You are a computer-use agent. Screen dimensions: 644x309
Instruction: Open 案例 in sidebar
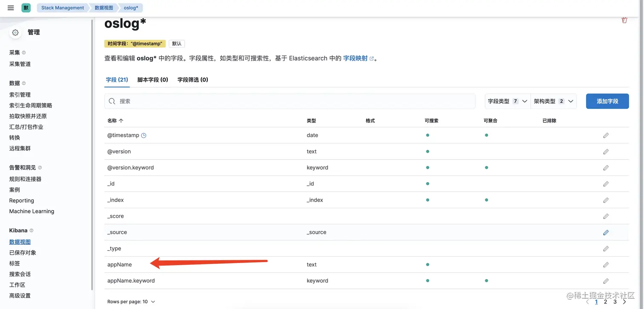pyautogui.click(x=14, y=190)
